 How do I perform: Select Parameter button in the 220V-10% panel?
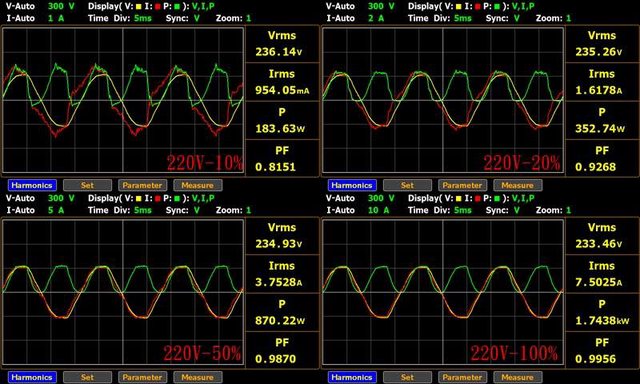coord(142,185)
